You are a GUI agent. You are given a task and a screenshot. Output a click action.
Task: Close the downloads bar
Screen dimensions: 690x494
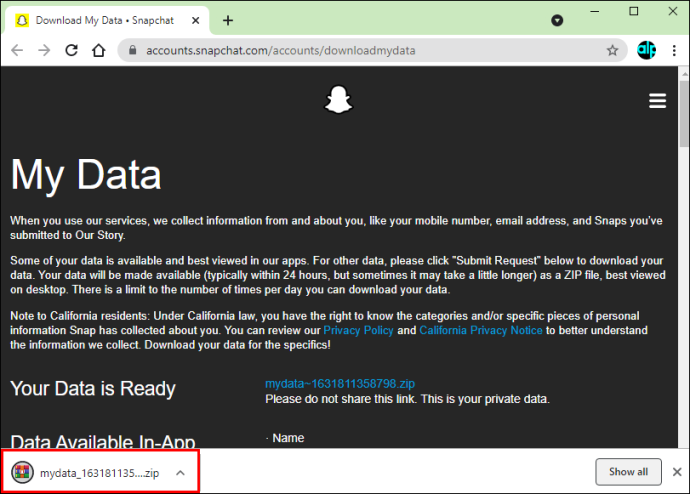677,472
